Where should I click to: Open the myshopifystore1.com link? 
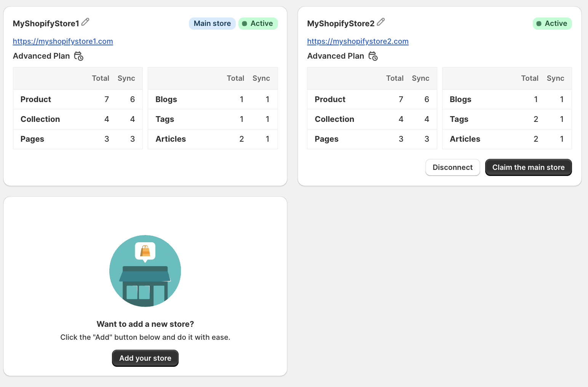(x=63, y=41)
